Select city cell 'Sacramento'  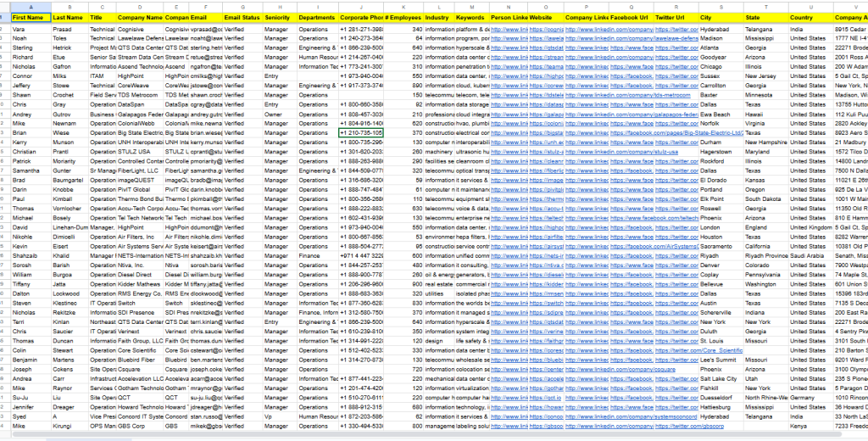click(721, 247)
